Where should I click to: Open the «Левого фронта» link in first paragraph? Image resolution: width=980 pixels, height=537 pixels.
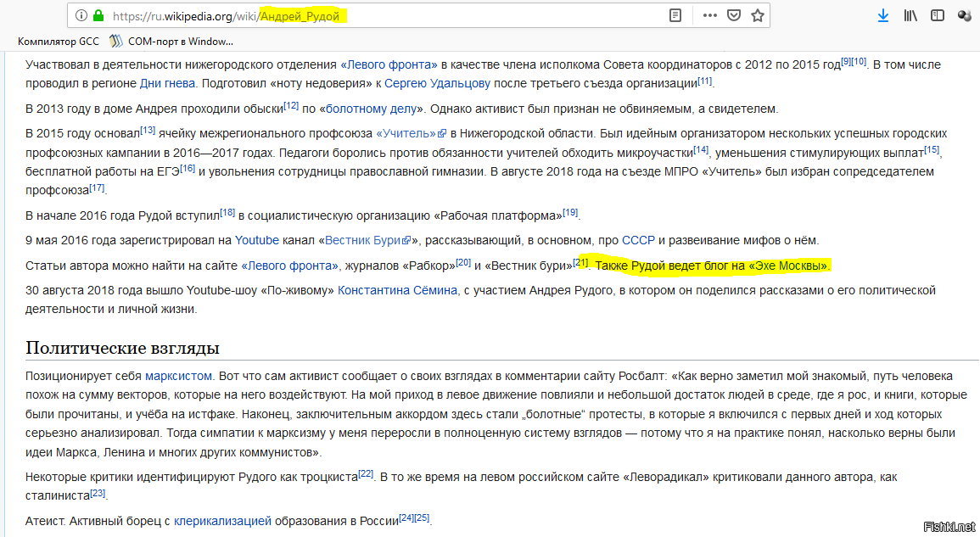pyautogui.click(x=389, y=65)
